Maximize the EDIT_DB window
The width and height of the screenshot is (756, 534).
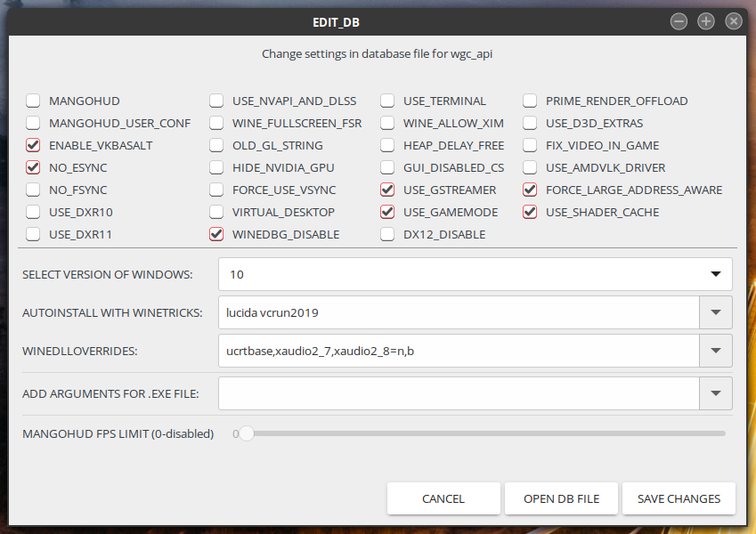(706, 21)
